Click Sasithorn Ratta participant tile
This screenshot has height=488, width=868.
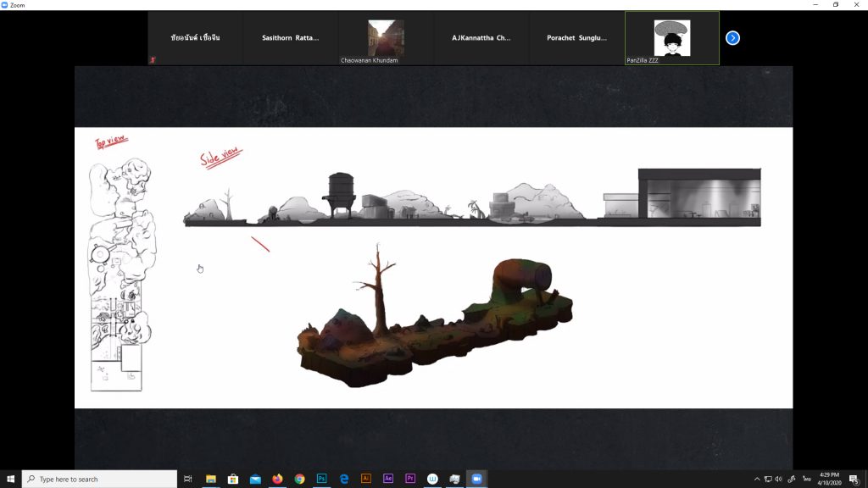(x=290, y=38)
